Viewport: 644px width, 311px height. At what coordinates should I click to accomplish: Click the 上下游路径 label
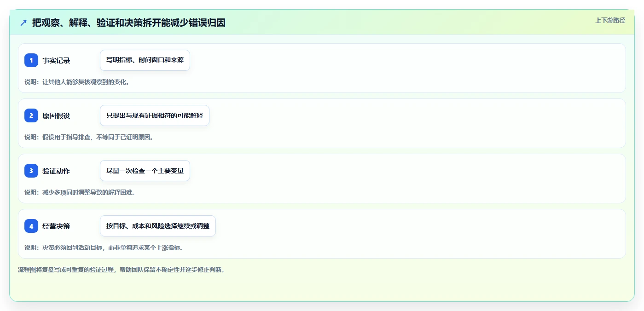pyautogui.click(x=610, y=20)
